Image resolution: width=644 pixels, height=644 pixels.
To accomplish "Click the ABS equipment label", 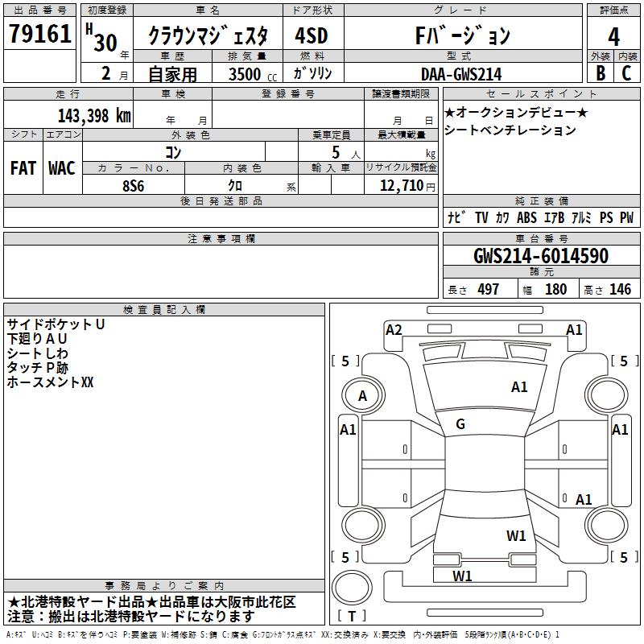I will 526,217.
